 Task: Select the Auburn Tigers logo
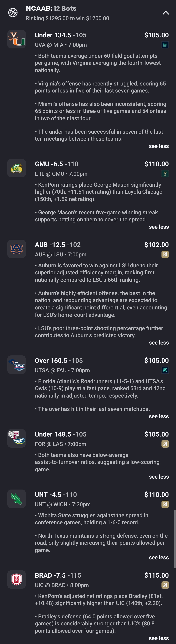16,249
